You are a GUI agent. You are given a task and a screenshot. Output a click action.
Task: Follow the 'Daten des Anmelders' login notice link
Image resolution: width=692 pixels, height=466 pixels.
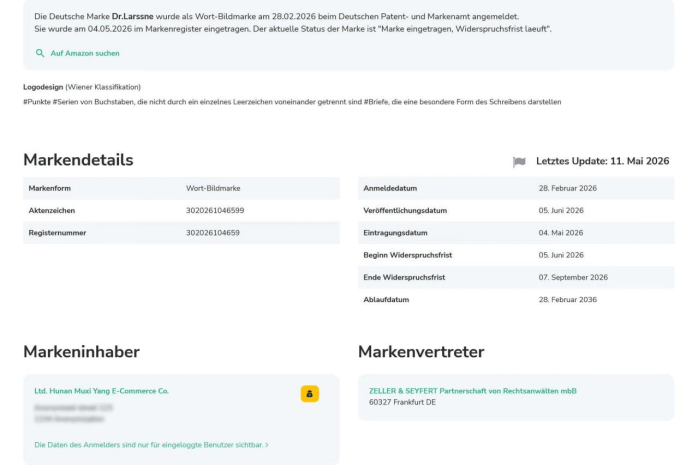pos(151,445)
